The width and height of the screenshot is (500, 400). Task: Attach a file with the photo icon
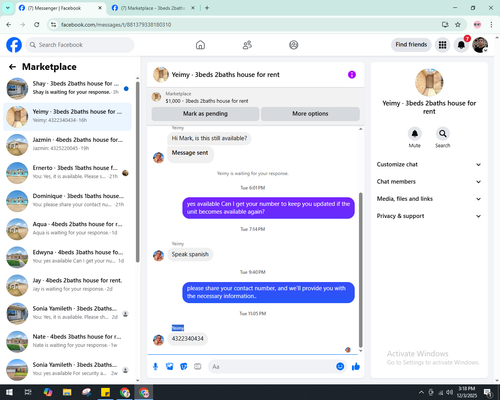pyautogui.click(x=170, y=367)
